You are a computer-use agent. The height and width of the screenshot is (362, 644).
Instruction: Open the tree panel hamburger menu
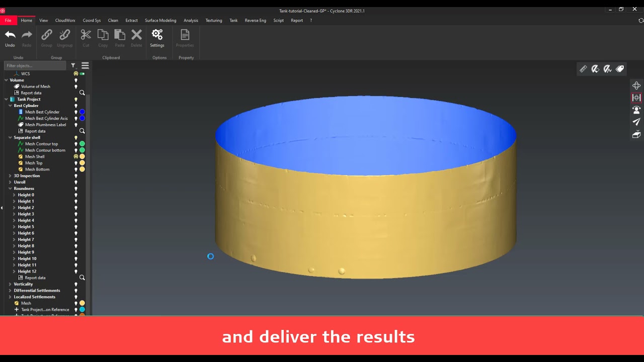(85, 65)
